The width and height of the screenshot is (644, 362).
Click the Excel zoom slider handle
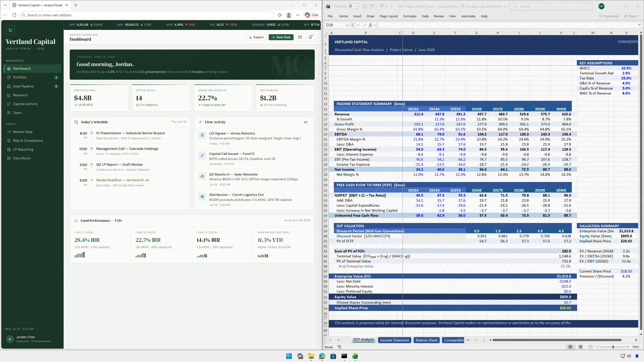tap(613, 347)
